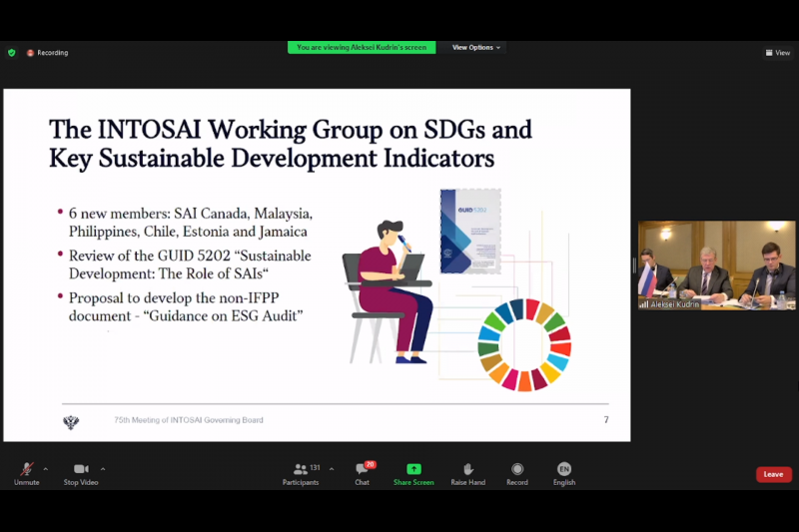799x532 pixels.
Task: Stop Video camera toggle
Action: pyautogui.click(x=80, y=473)
